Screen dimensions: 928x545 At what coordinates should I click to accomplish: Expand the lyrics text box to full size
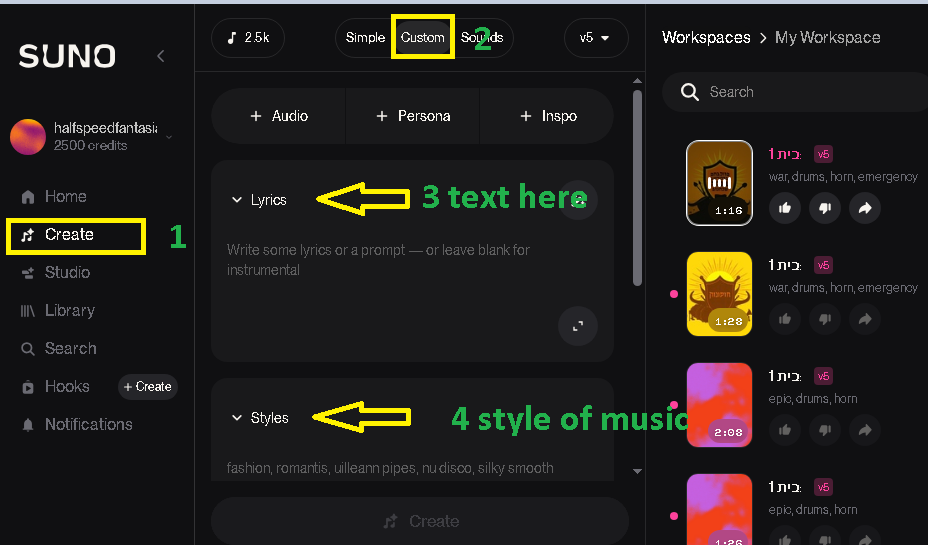point(578,325)
